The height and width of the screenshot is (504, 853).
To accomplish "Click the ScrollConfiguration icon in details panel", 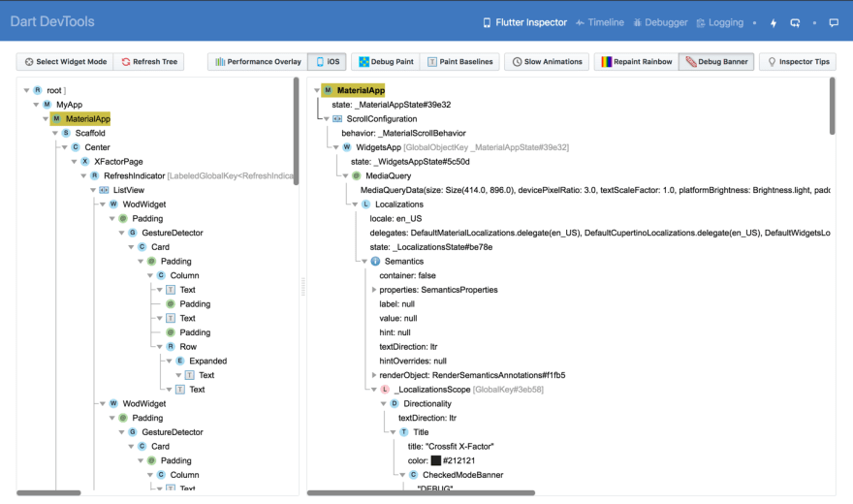I will coord(337,118).
